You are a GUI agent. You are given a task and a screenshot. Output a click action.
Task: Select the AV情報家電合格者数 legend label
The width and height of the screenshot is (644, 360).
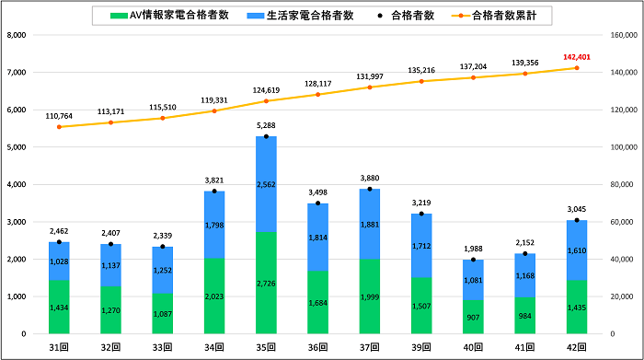(179, 16)
